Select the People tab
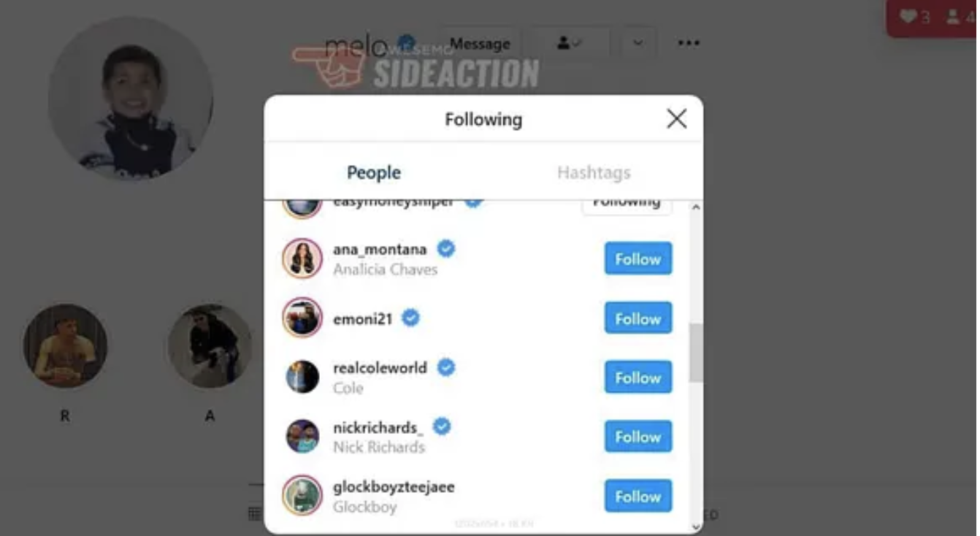 coord(374,172)
